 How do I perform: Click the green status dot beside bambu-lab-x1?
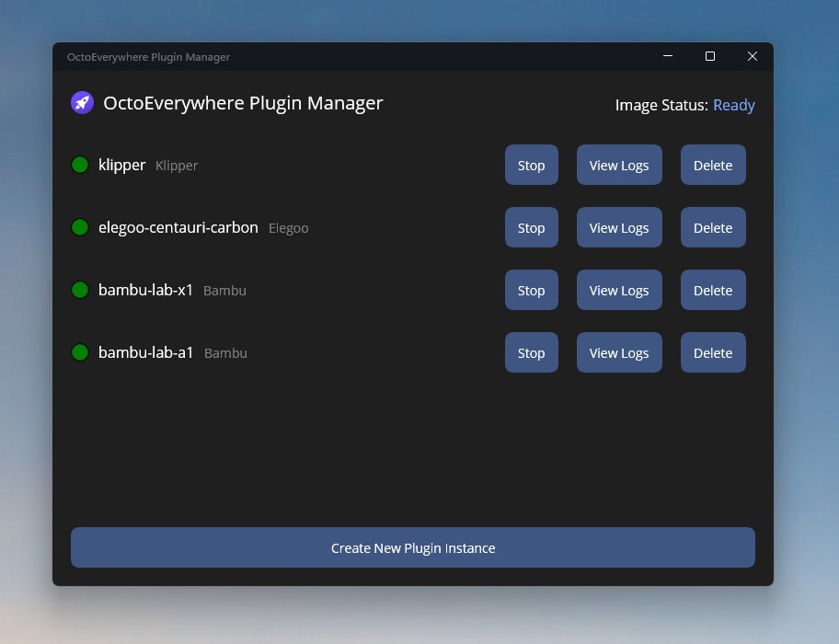click(x=80, y=290)
